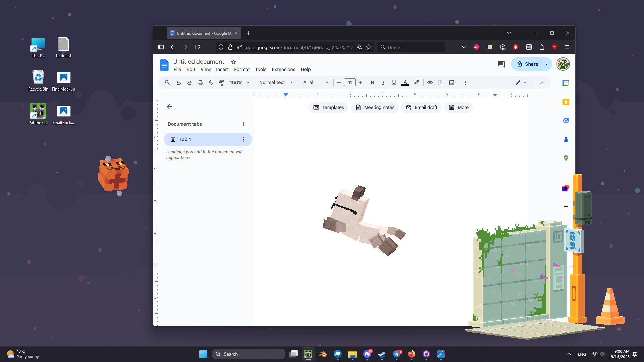Click the Insert link icon

pos(430,82)
